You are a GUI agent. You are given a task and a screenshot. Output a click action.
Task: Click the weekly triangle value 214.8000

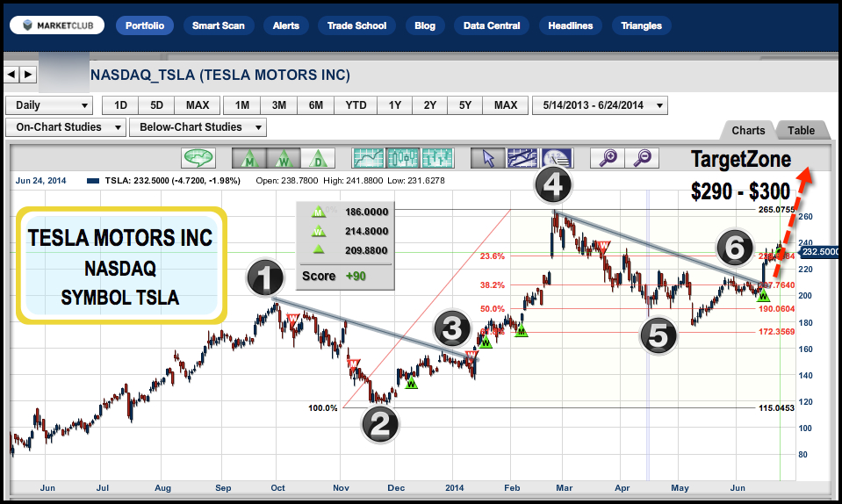click(x=366, y=231)
